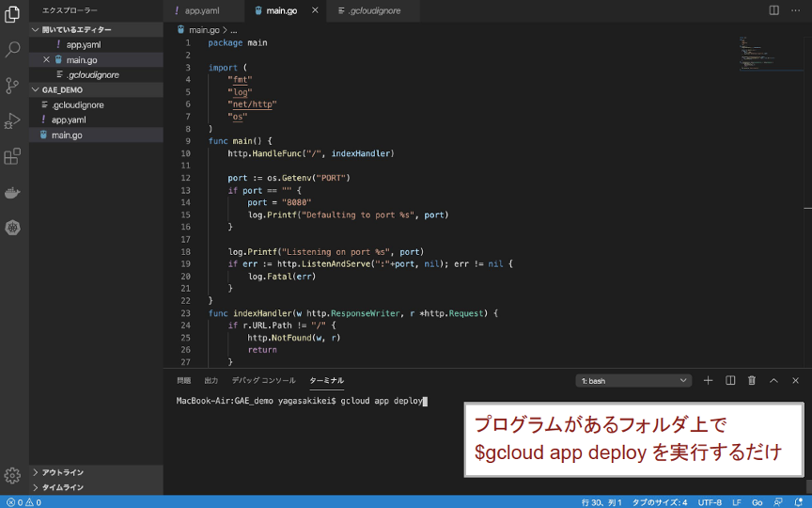The height and width of the screenshot is (508, 812).
Task: Place cursor on line 9 func main()
Action: click(x=240, y=141)
